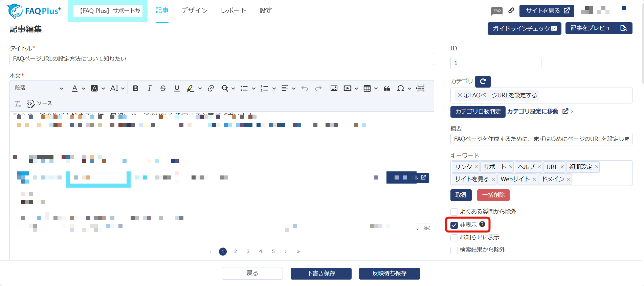Viewport: 644px width, 286px height.
Task: Open the デザイン tab
Action: pyautogui.click(x=194, y=10)
